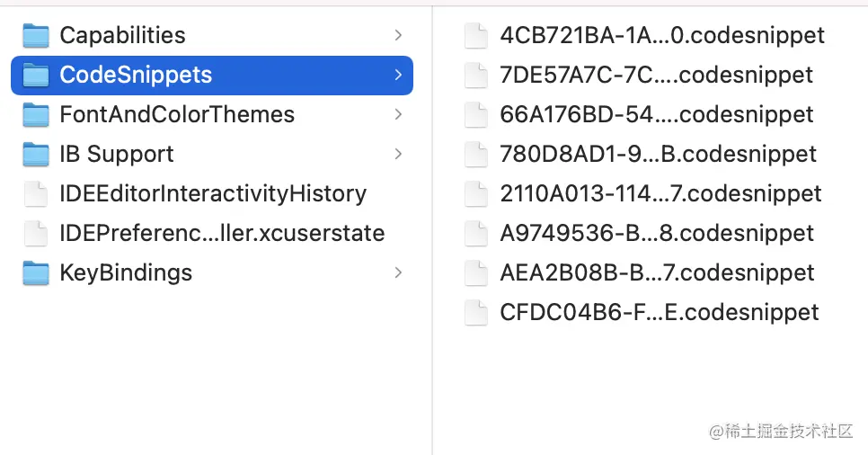
Task: Select the 7DE57A7C codesnippet file name
Action: pyautogui.click(x=656, y=76)
